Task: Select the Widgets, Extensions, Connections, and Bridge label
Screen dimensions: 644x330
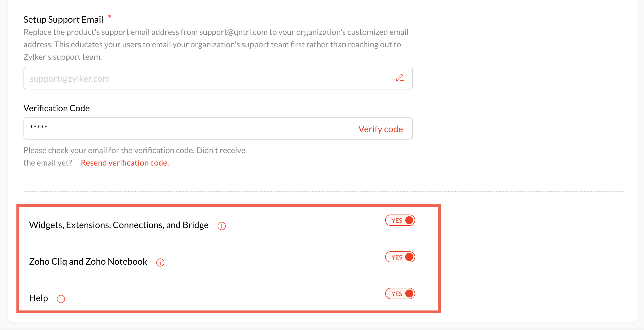Action: (119, 225)
